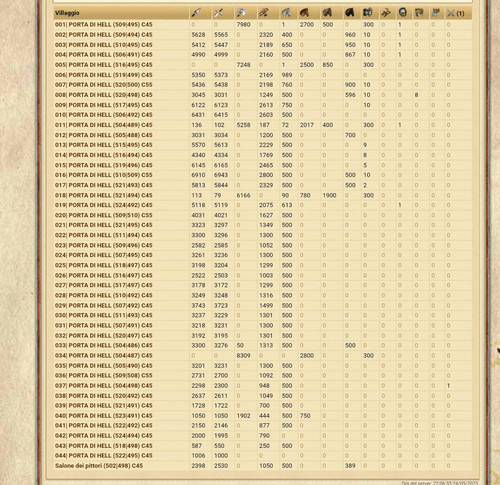500x485 pixels.
Task: Open village 040| PORTA DI HELL (523|491)
Action: click(x=104, y=416)
